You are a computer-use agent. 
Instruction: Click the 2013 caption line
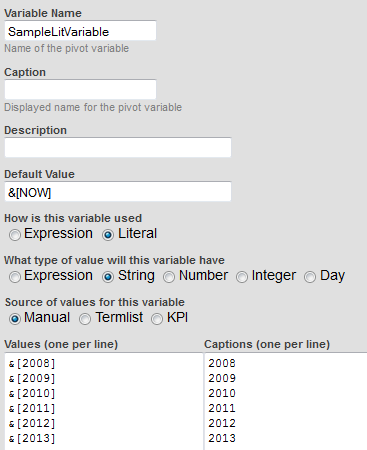(x=222, y=438)
